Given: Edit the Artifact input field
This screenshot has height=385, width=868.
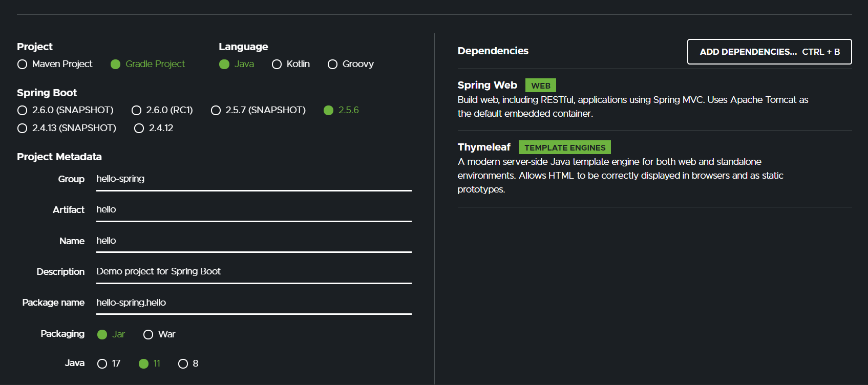Looking at the screenshot, I should (x=254, y=210).
